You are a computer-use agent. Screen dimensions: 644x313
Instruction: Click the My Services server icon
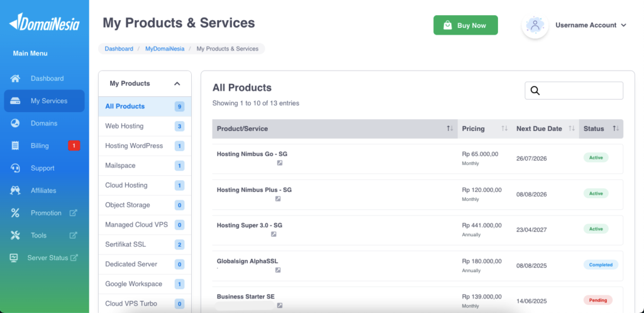click(15, 101)
